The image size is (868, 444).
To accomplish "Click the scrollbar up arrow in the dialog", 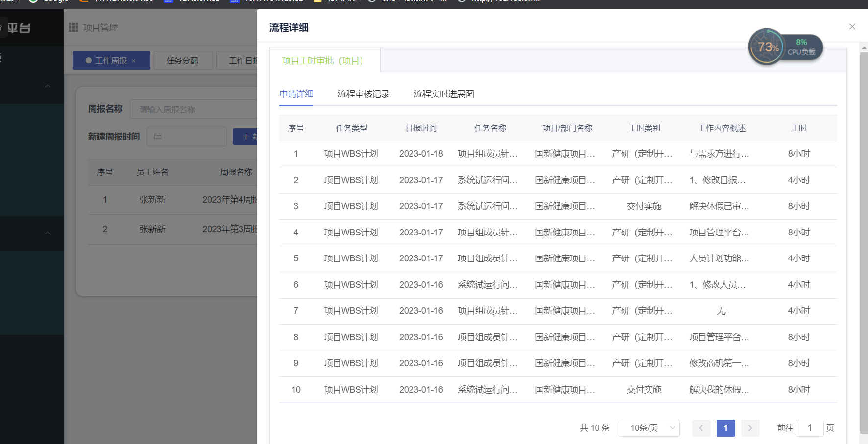I will click(x=864, y=48).
